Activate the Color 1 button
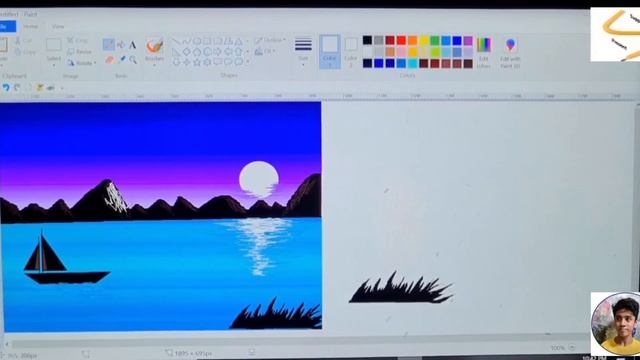The height and width of the screenshot is (360, 640). pos(330,51)
